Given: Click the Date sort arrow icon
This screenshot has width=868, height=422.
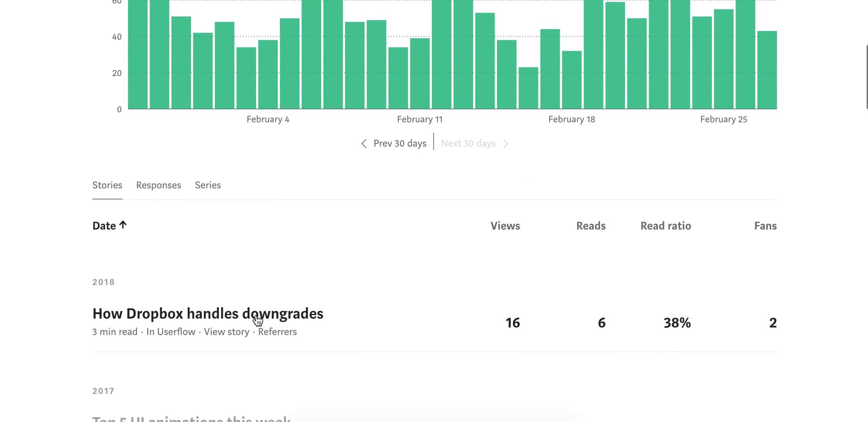Looking at the screenshot, I should coord(123,225).
